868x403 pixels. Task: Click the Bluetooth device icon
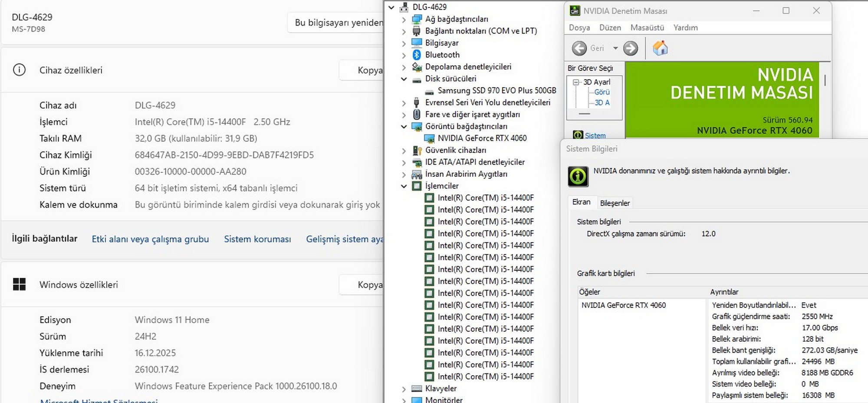tap(417, 55)
